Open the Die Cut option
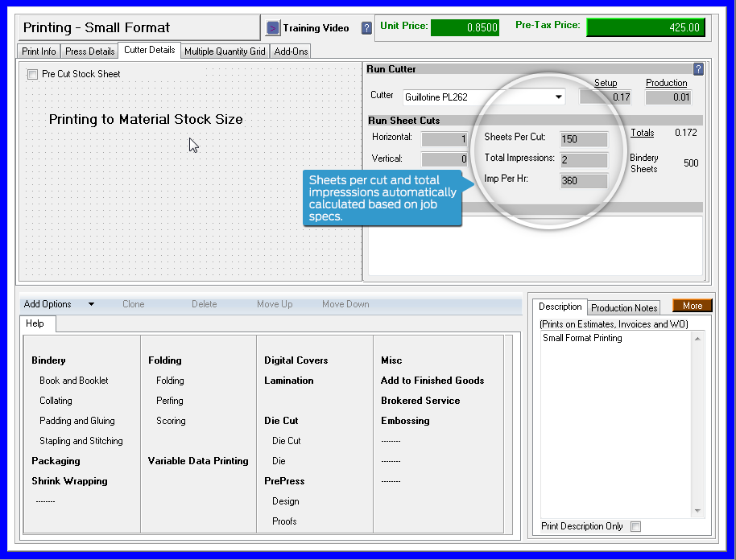 tap(286, 441)
